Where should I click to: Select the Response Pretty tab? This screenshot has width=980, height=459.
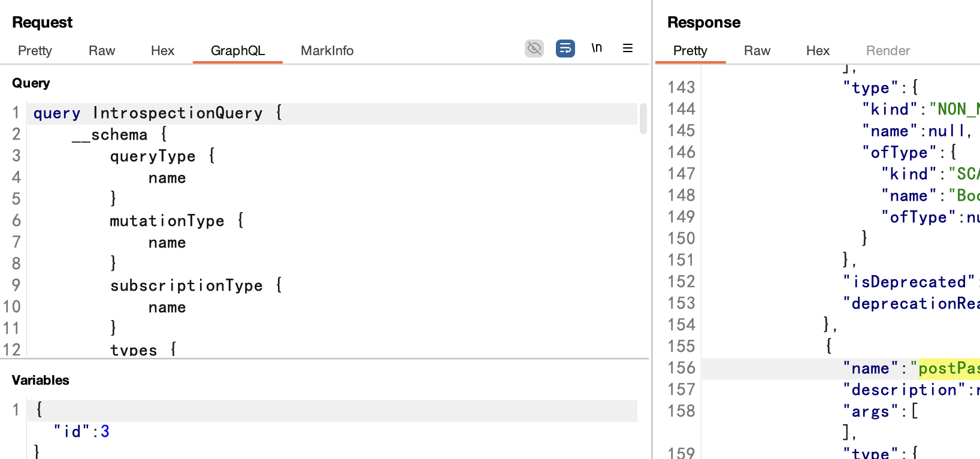point(690,51)
